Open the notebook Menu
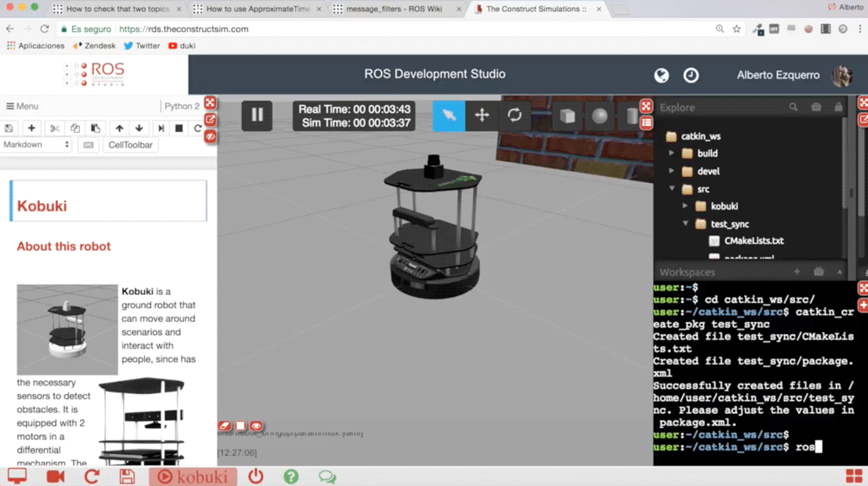Viewport: 868px width, 486px height. 23,106
